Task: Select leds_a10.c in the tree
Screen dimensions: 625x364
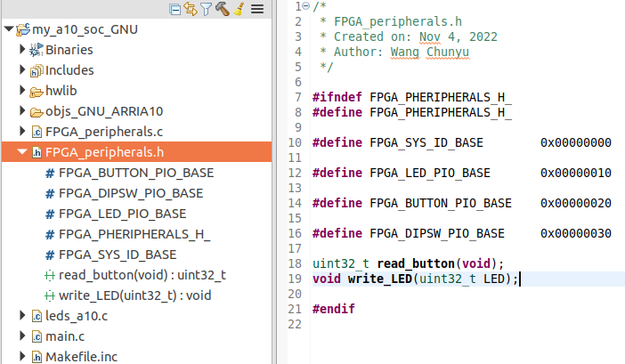Action: coord(77,316)
